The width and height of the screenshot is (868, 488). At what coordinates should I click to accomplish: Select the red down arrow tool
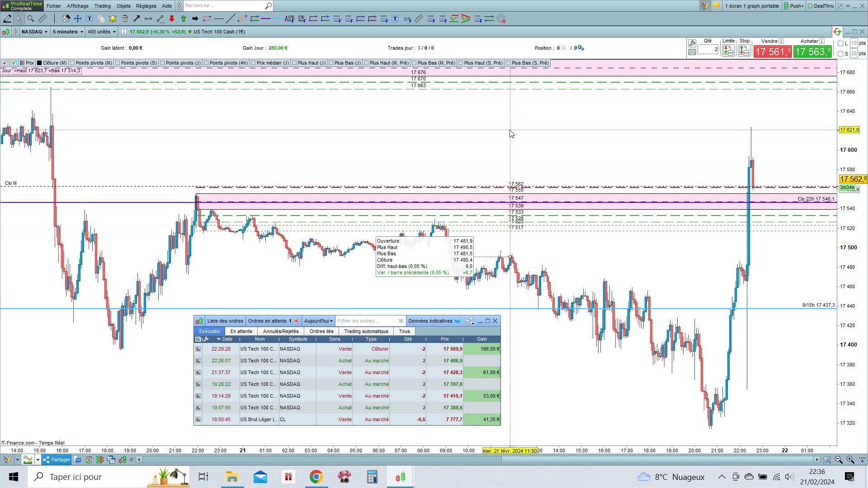pos(172,19)
